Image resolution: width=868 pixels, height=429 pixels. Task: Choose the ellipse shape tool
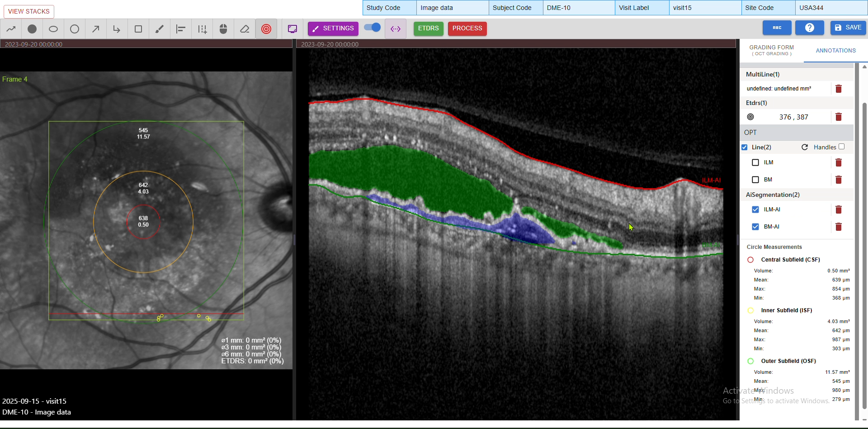click(53, 29)
